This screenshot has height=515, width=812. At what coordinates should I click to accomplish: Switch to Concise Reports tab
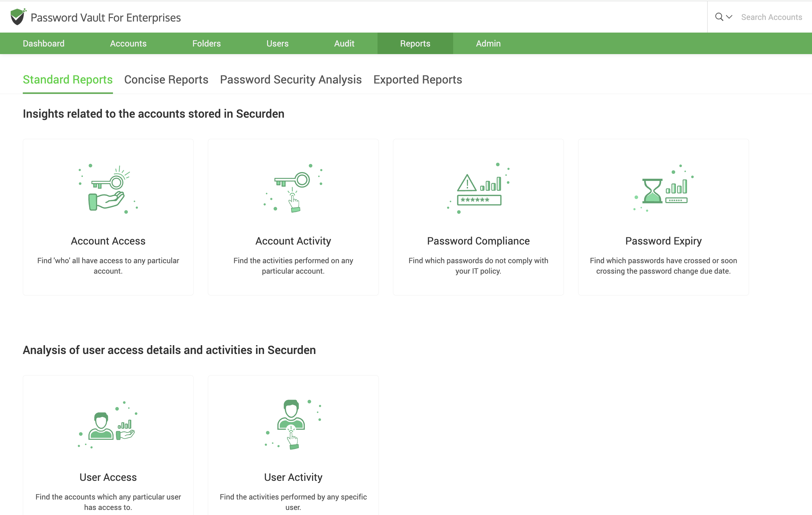(166, 79)
